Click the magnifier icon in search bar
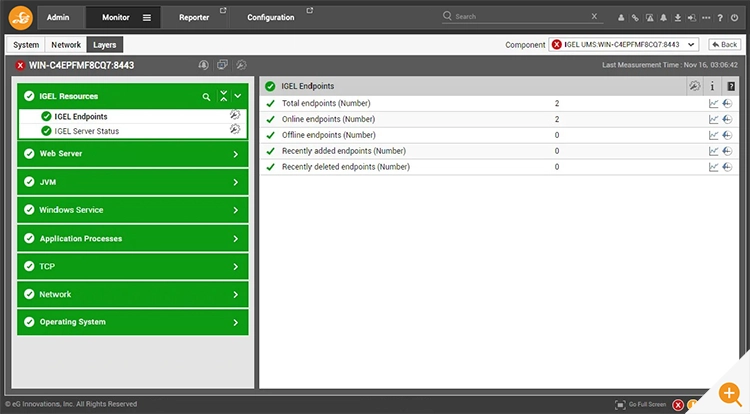This screenshot has width=750, height=414. tap(447, 16)
